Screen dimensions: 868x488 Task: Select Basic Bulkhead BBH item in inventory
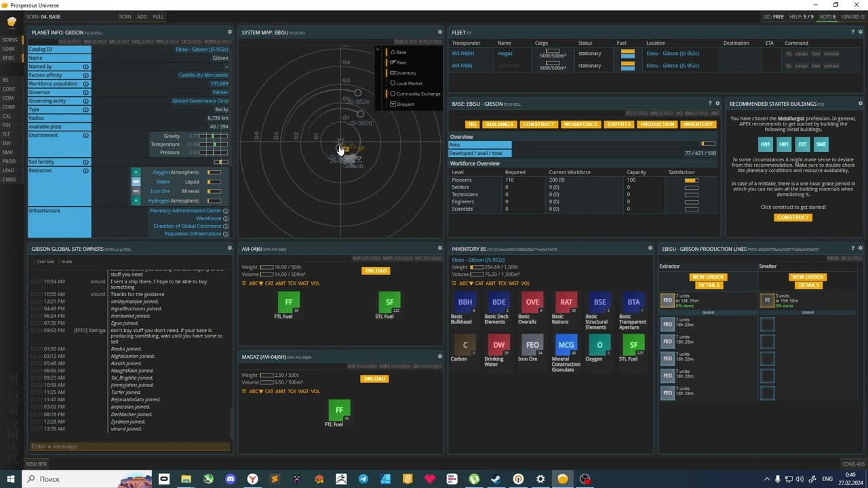465,303
